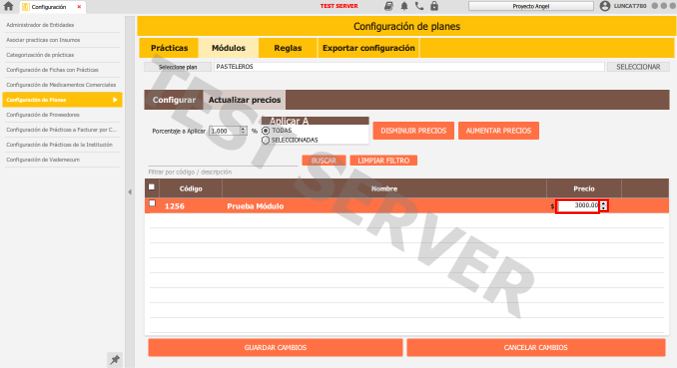Screen dimensions: 677x368
Task: Click the Nombre column header
Action: coord(384,189)
